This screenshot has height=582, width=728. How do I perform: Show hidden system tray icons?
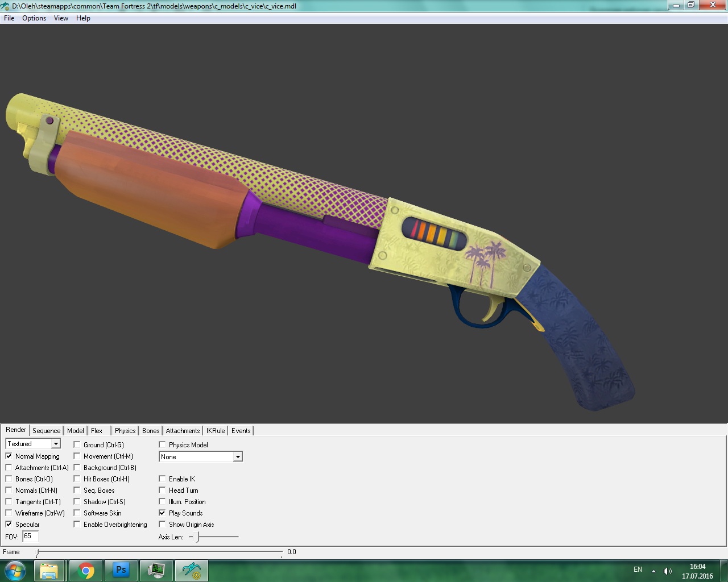[x=653, y=571]
